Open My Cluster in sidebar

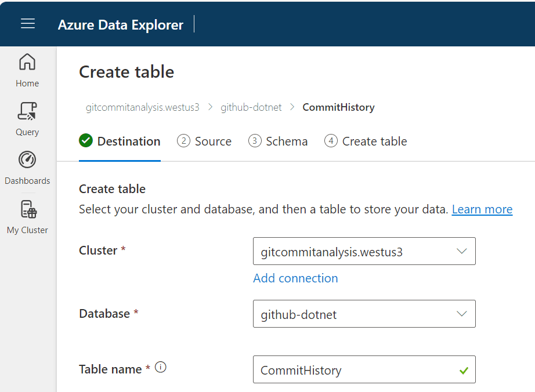[27, 209]
